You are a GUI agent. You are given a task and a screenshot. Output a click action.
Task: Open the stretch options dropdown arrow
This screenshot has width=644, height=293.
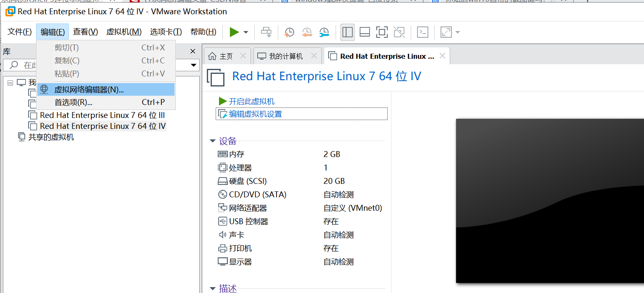point(457,32)
